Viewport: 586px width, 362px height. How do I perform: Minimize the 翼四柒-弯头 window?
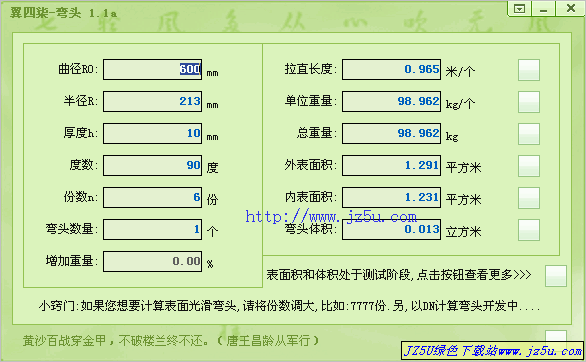[x=543, y=9]
